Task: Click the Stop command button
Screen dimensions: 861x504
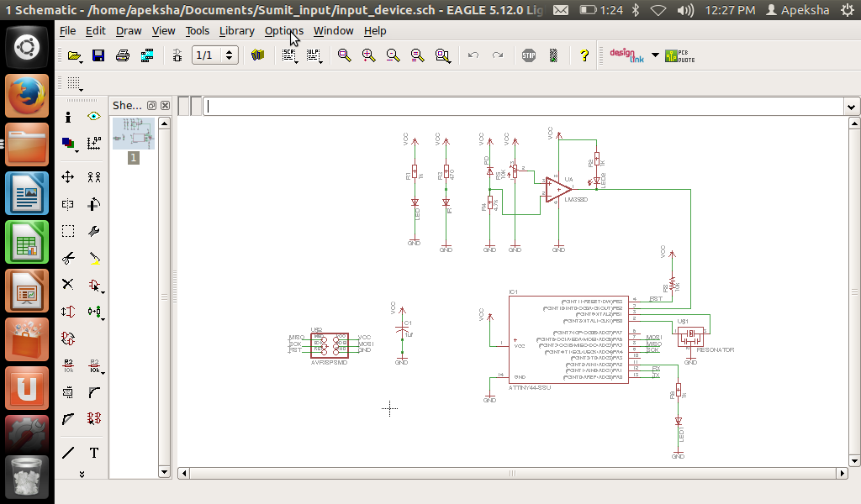Action: 528,55
